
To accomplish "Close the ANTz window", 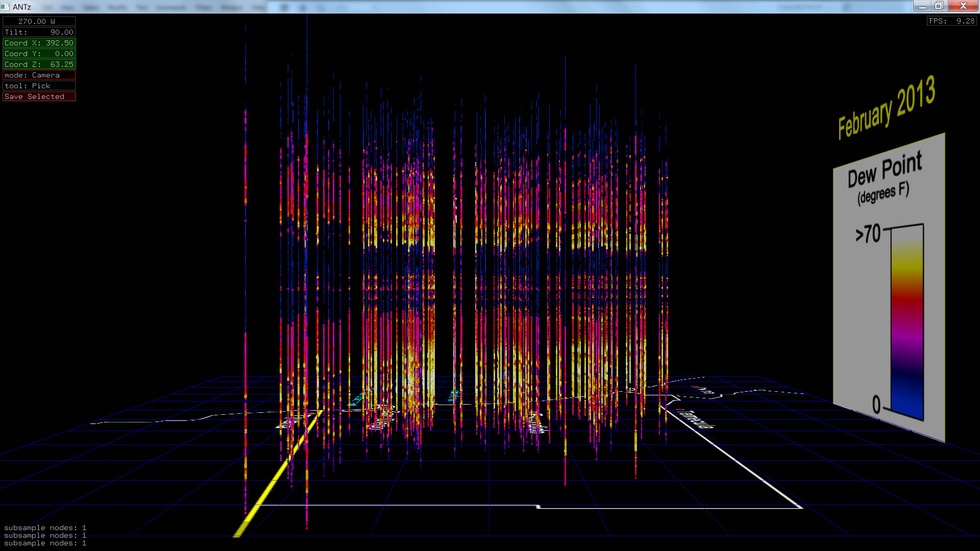I will click(x=963, y=6).
